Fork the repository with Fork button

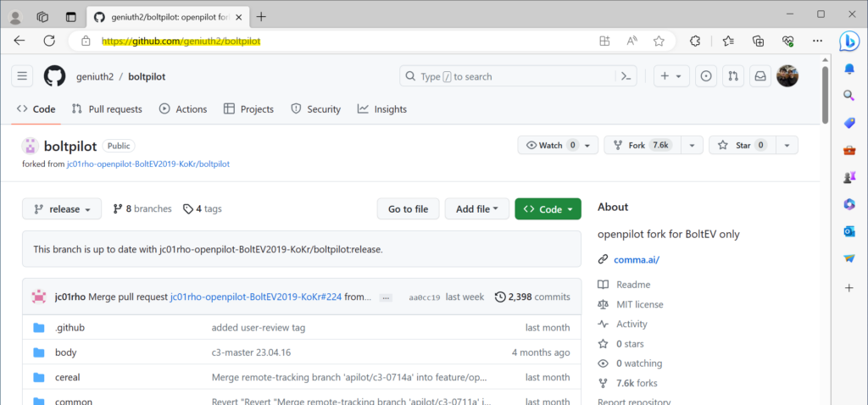[643, 146]
